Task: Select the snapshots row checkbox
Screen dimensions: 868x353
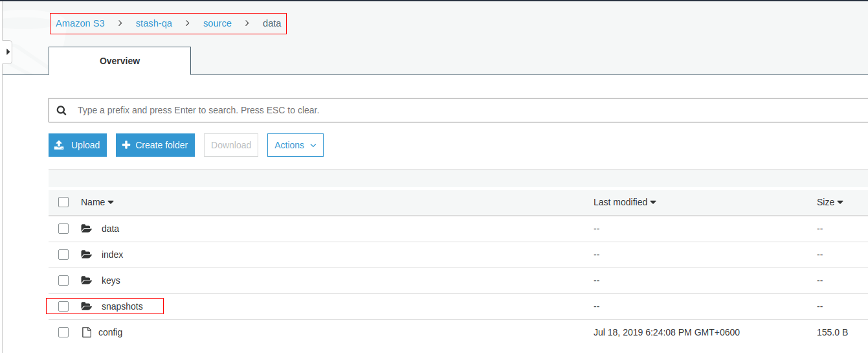Action: coord(63,306)
